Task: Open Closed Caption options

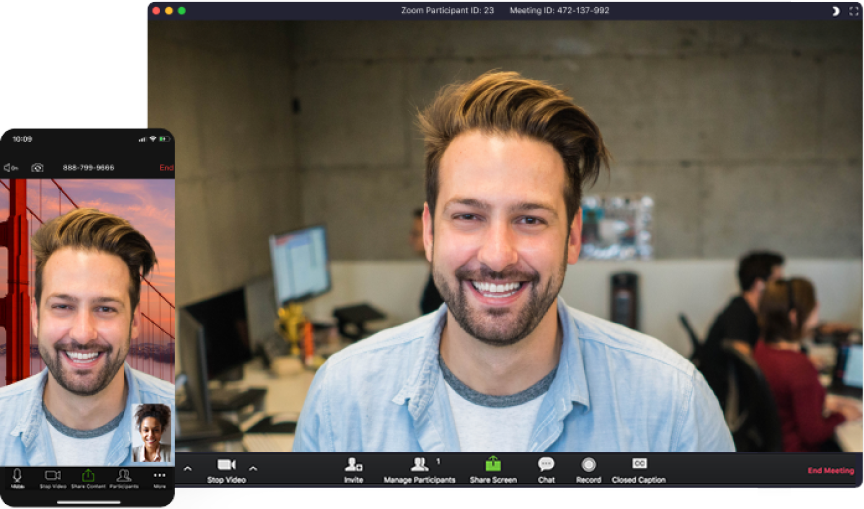Action: pos(639,471)
